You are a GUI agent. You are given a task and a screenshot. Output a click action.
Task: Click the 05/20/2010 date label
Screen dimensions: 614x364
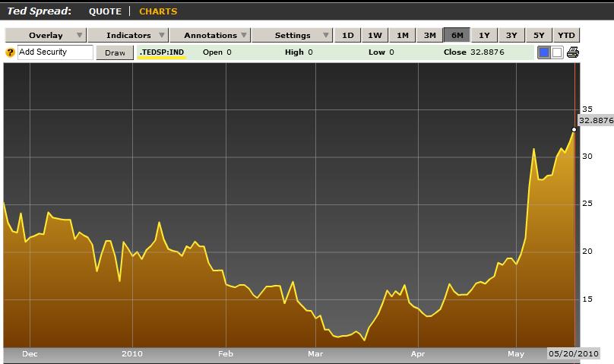pyautogui.click(x=573, y=354)
